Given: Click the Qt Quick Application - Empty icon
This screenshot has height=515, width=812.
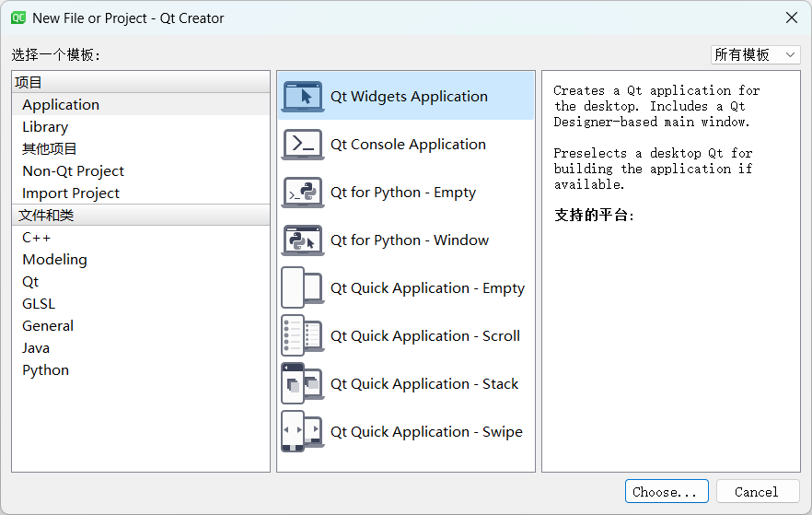Looking at the screenshot, I should tap(302, 288).
